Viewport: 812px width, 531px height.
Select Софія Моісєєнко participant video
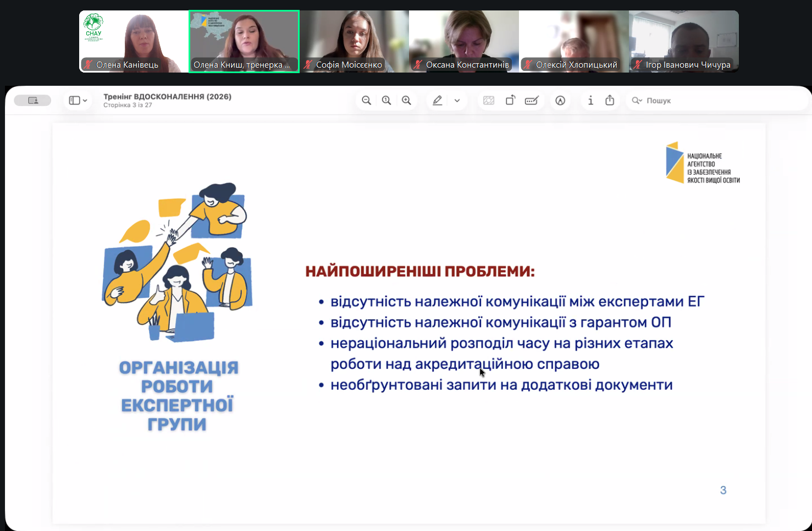click(x=354, y=41)
